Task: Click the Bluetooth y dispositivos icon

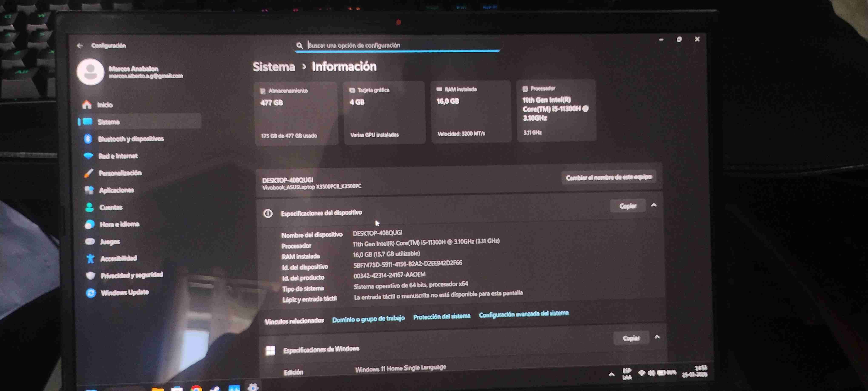Action: (88, 139)
